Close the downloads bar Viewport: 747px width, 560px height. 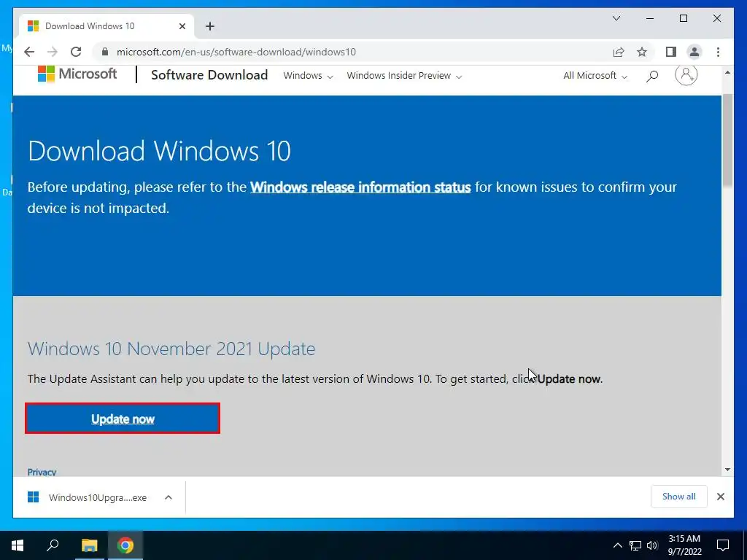click(x=720, y=497)
